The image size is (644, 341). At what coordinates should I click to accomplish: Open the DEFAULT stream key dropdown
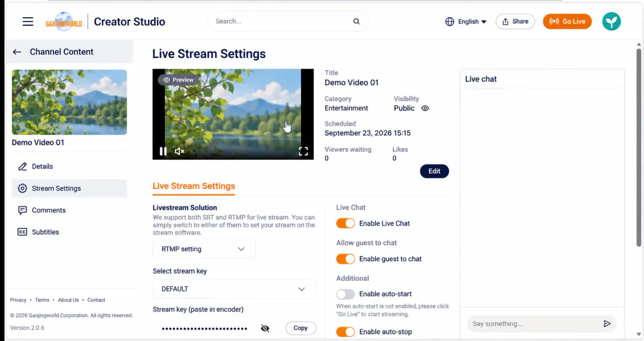(x=234, y=289)
